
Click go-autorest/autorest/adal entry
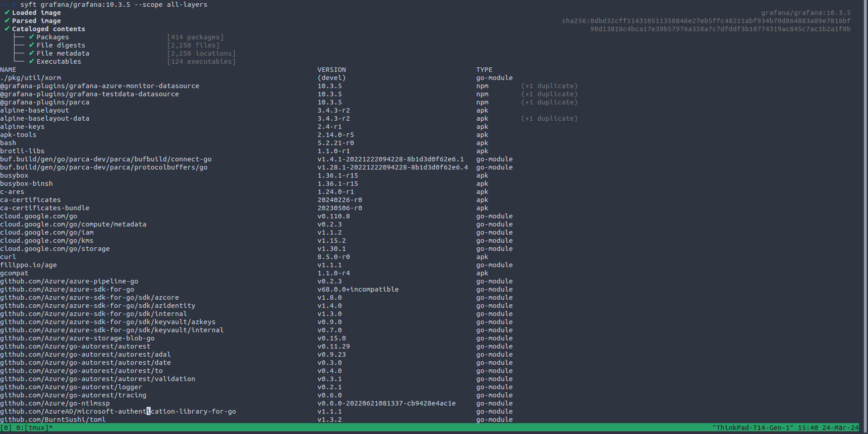(x=85, y=354)
